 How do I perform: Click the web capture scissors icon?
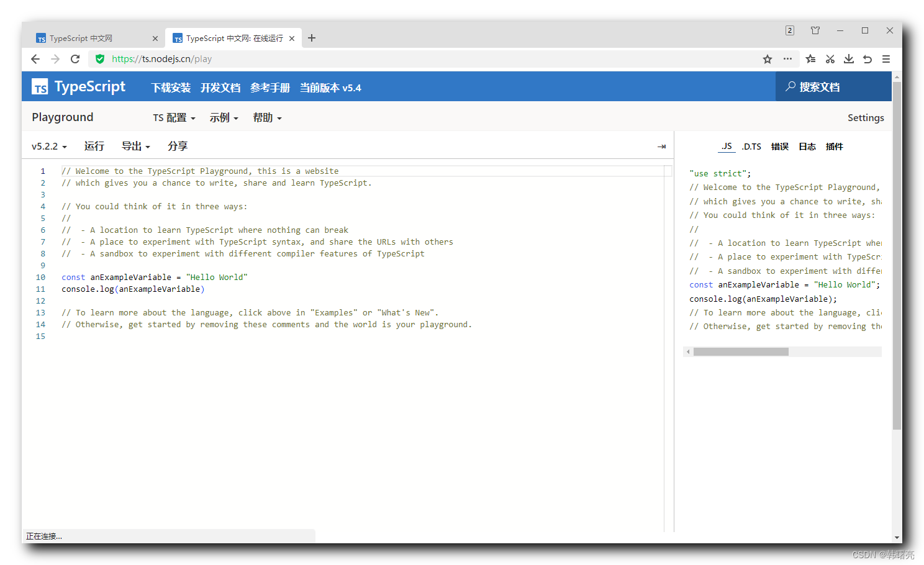click(830, 59)
